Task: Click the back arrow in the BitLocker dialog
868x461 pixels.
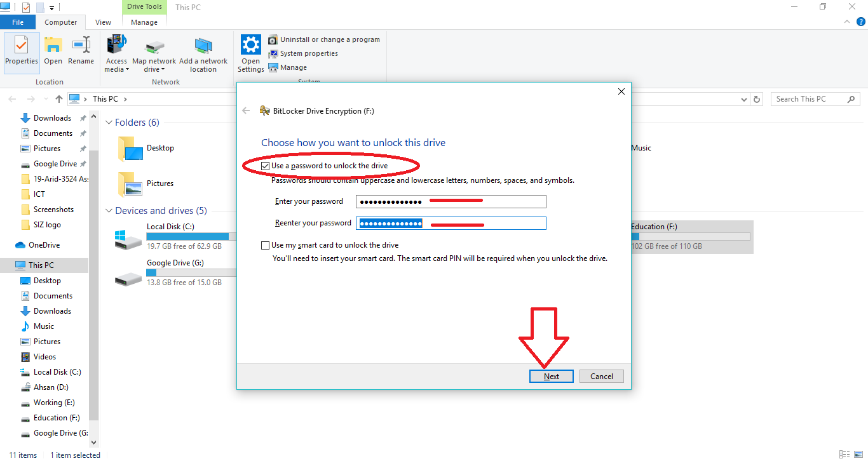Action: click(x=247, y=111)
